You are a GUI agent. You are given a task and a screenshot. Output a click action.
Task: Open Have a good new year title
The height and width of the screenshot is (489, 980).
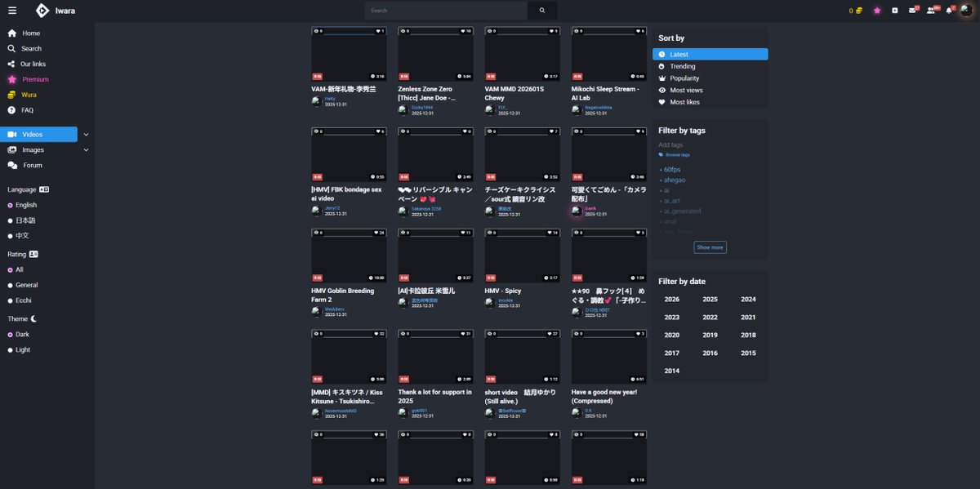coord(604,396)
